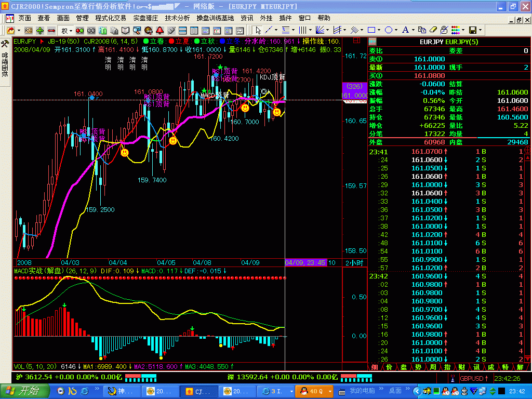This screenshot has height=399, width=532.
Task: Open the 页面 menu
Action: (24, 18)
